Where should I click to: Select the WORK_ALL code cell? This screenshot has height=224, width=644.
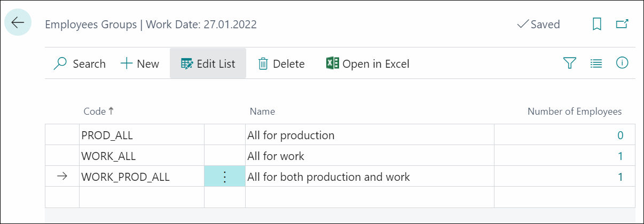[x=142, y=156]
